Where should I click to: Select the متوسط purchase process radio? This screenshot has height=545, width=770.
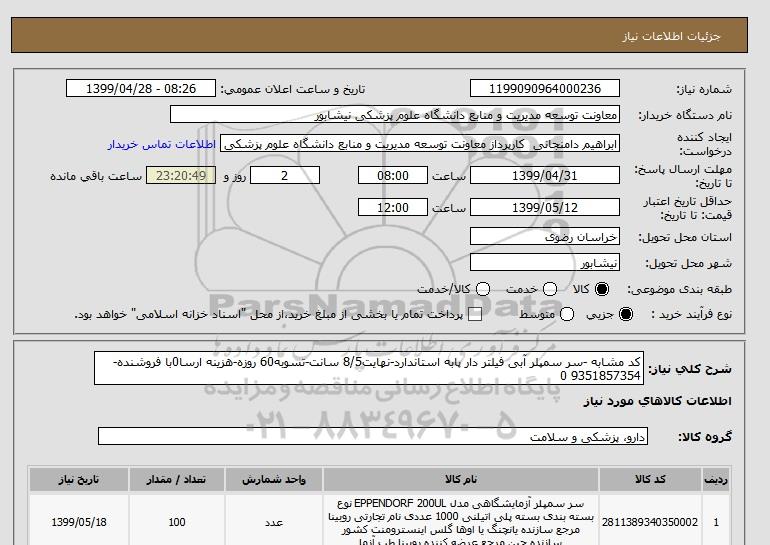tap(567, 314)
